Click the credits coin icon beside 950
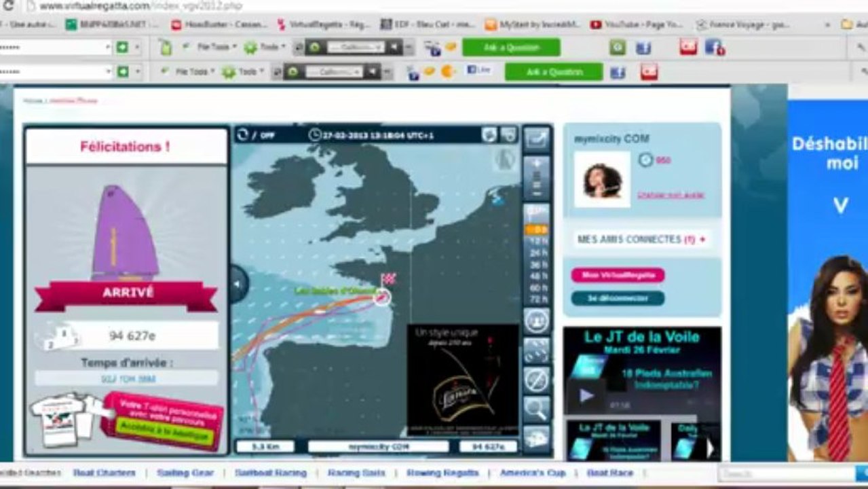This screenshot has width=868, height=489. click(645, 160)
